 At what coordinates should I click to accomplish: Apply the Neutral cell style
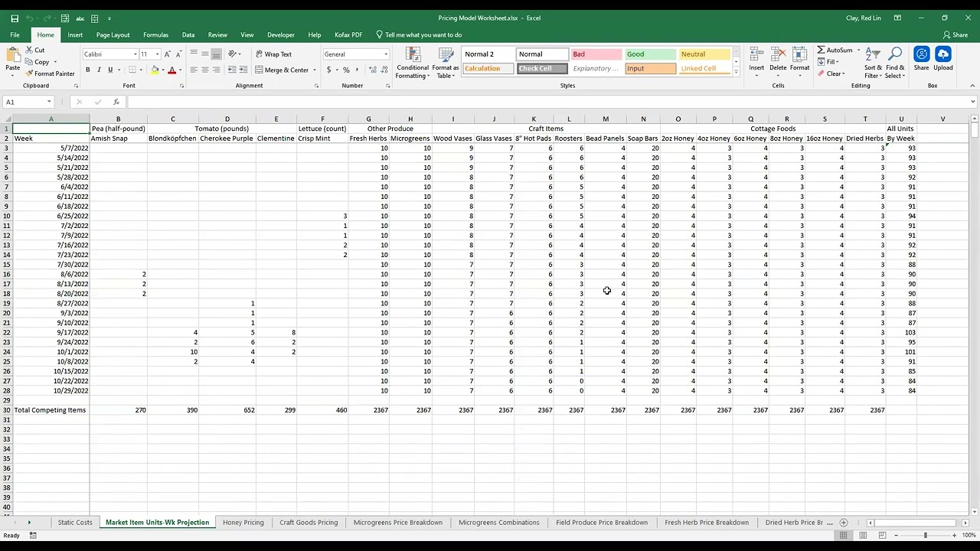point(704,54)
